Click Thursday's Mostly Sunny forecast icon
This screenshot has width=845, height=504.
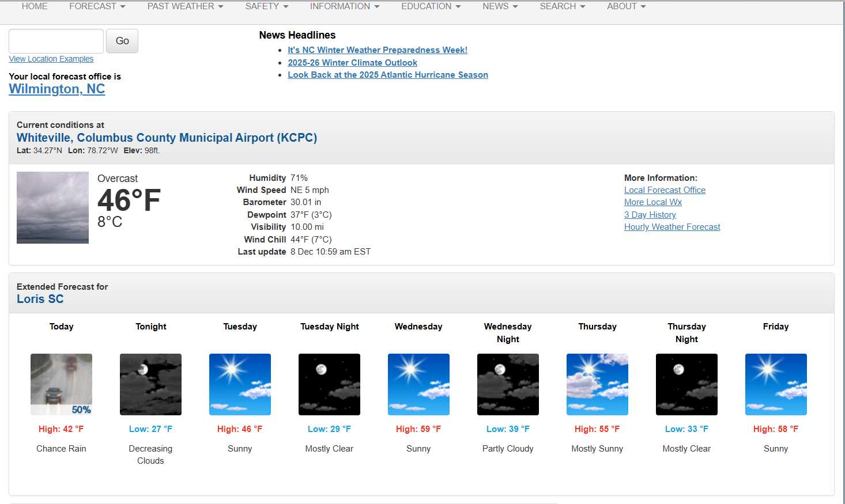[597, 384]
